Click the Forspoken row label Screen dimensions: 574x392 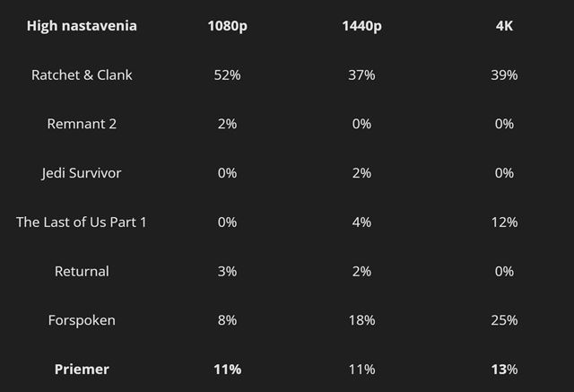[82, 320]
